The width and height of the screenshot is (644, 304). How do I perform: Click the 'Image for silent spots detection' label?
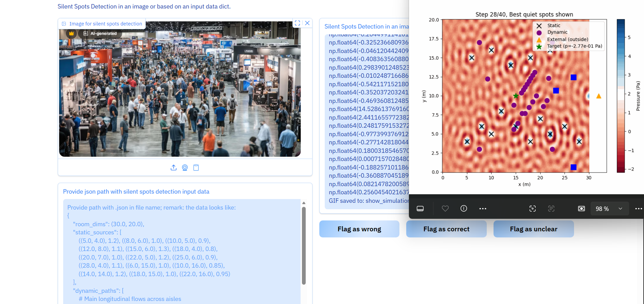(x=106, y=24)
